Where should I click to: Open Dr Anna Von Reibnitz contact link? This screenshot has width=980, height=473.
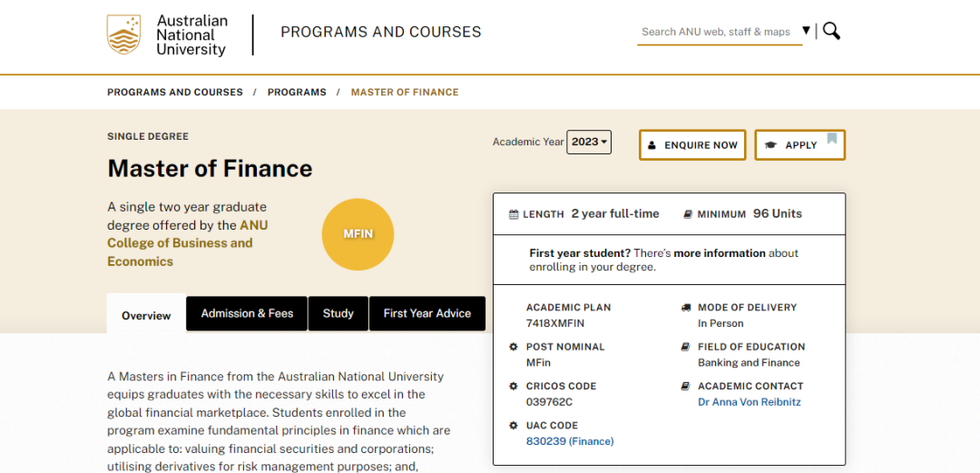pyautogui.click(x=749, y=401)
